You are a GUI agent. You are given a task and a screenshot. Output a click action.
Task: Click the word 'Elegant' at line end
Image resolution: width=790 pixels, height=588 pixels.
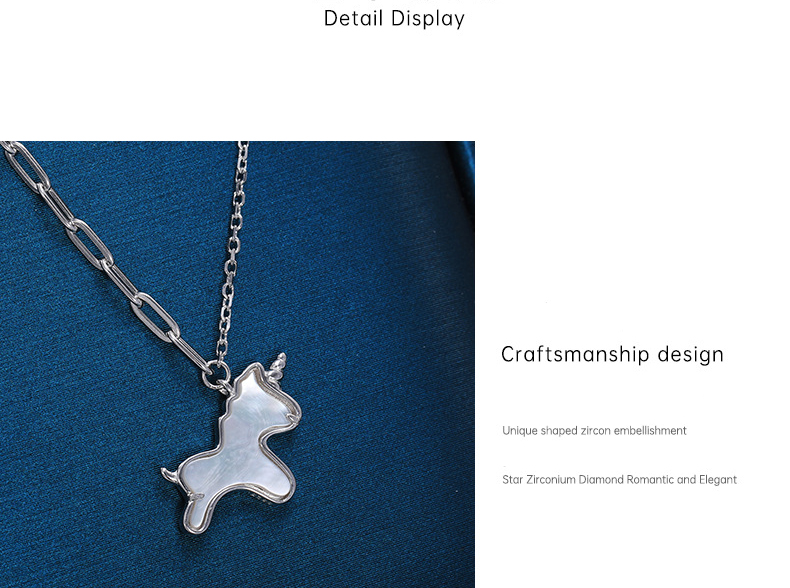pos(717,480)
